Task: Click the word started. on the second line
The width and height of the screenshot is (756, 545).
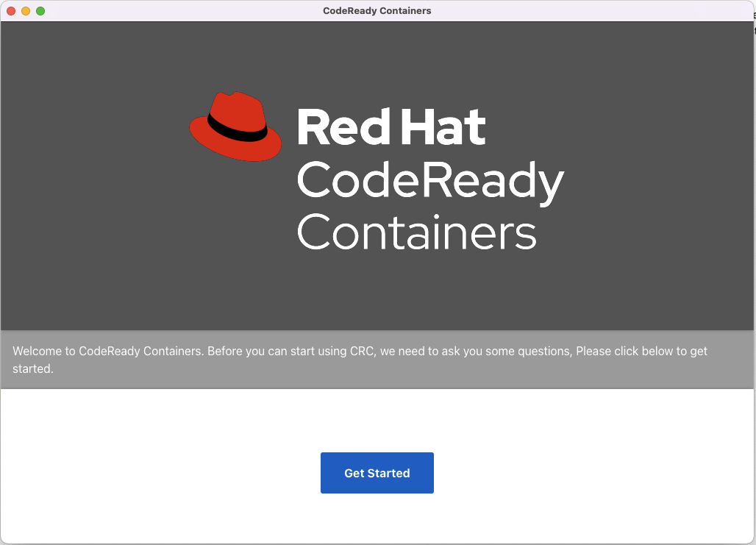Action: tap(33, 369)
